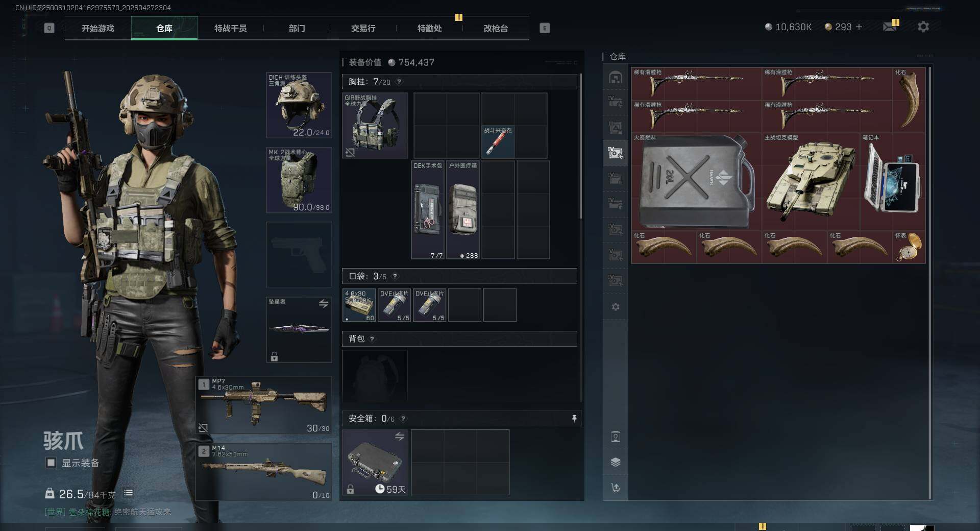Toggle the 显示装备 checkbox

(x=51, y=463)
